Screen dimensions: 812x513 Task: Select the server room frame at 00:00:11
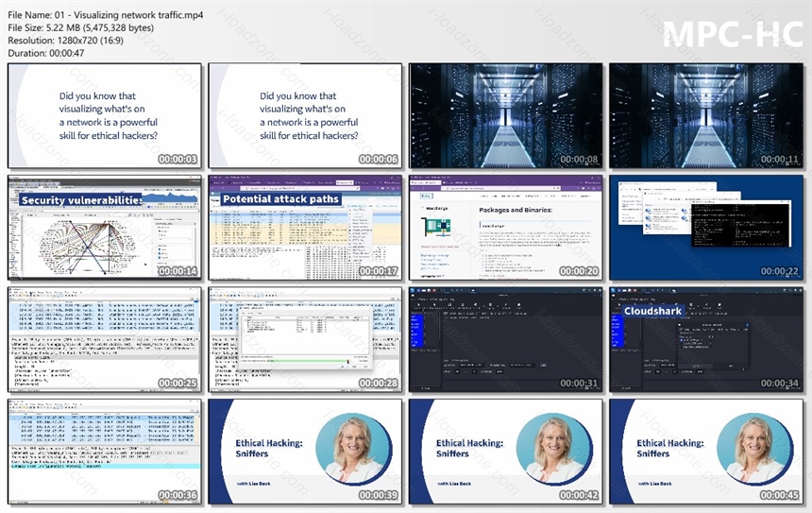click(706, 116)
